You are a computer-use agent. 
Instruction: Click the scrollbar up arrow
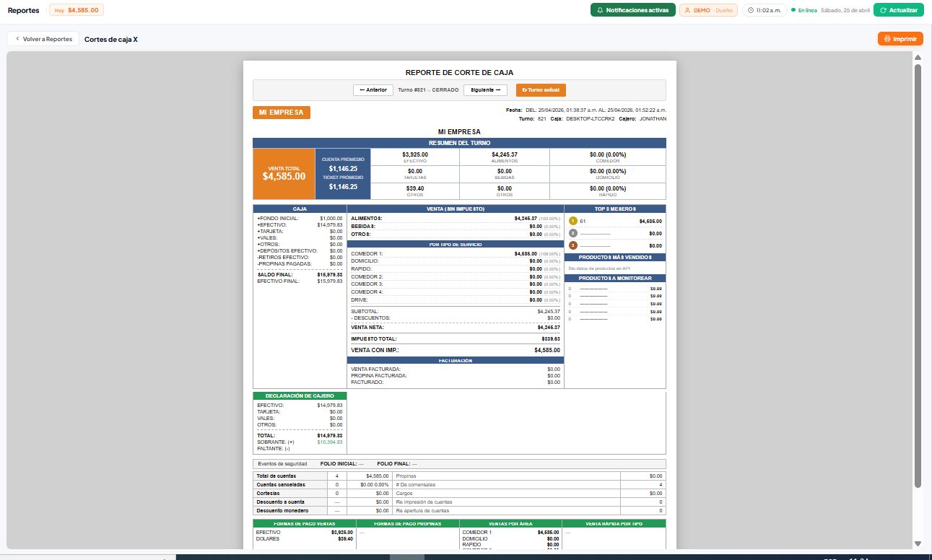click(x=918, y=57)
